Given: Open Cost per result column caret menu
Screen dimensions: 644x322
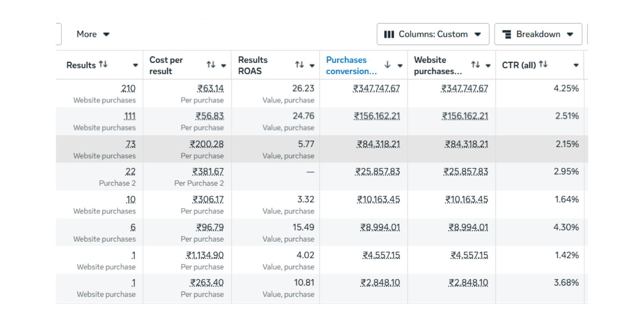Looking at the screenshot, I should click(223, 66).
